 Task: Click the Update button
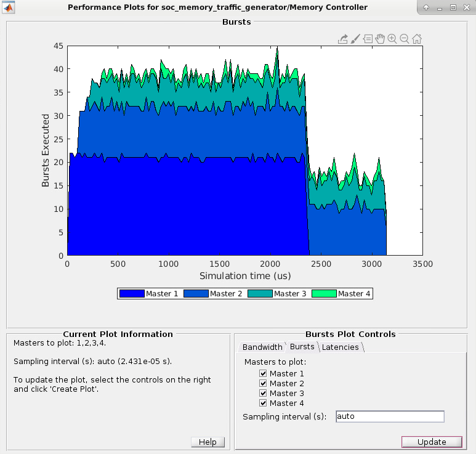432,442
